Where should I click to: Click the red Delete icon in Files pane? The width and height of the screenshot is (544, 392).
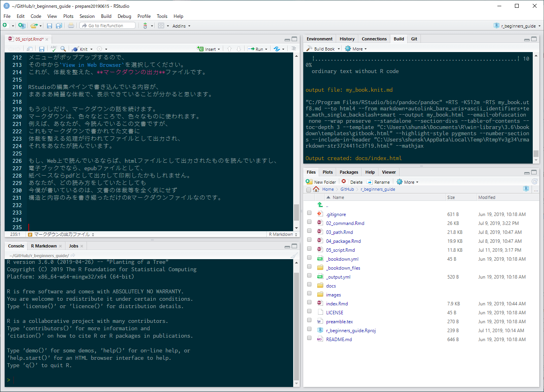click(344, 181)
